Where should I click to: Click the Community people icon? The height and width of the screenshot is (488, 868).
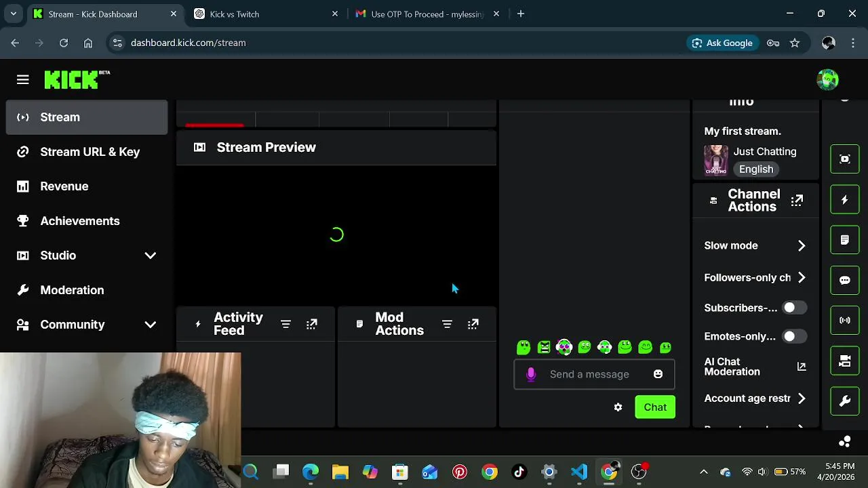pyautogui.click(x=22, y=325)
